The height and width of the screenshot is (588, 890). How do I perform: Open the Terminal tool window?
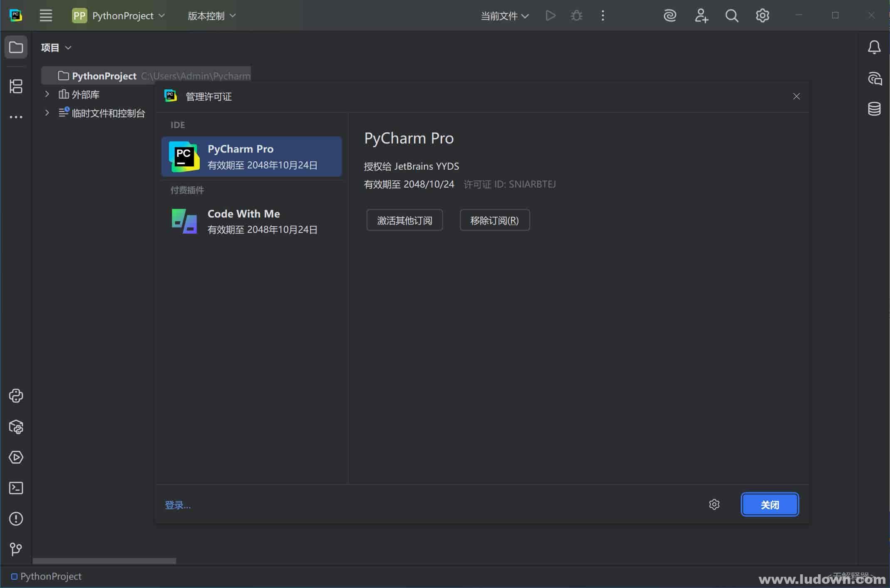tap(16, 488)
